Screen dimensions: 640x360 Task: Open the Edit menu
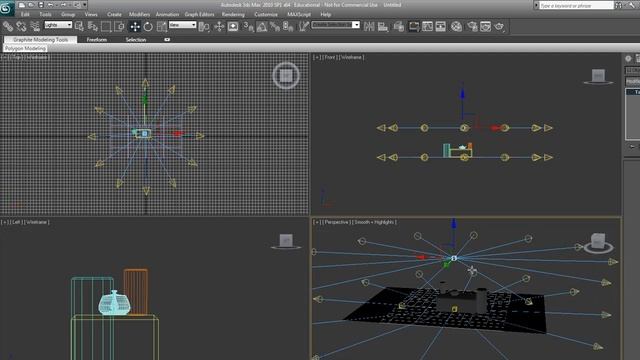click(25, 14)
